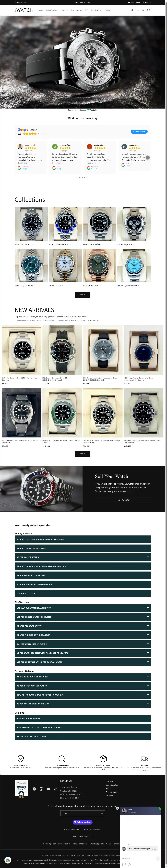Screen dimensions: 167x868
Task: Click the Email subscription field
Action: pos(83,813)
